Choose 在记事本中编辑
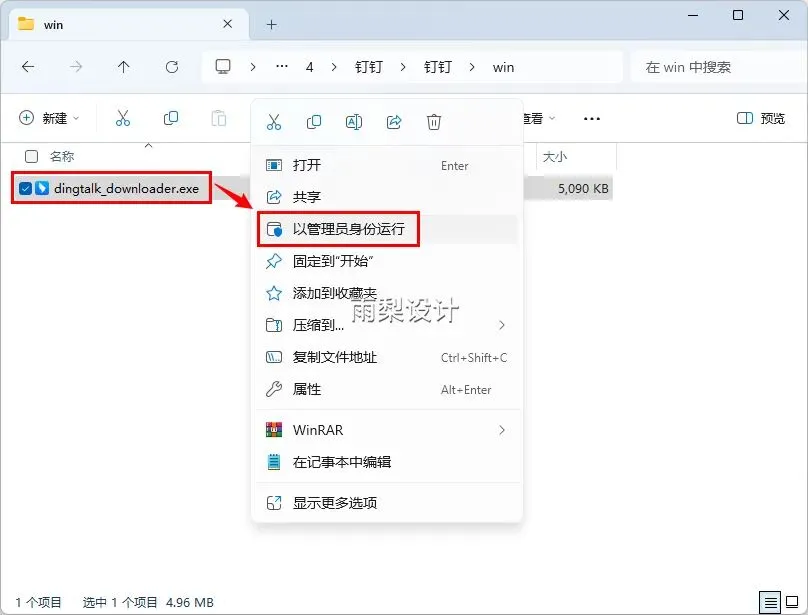This screenshot has width=808, height=615. (386, 461)
